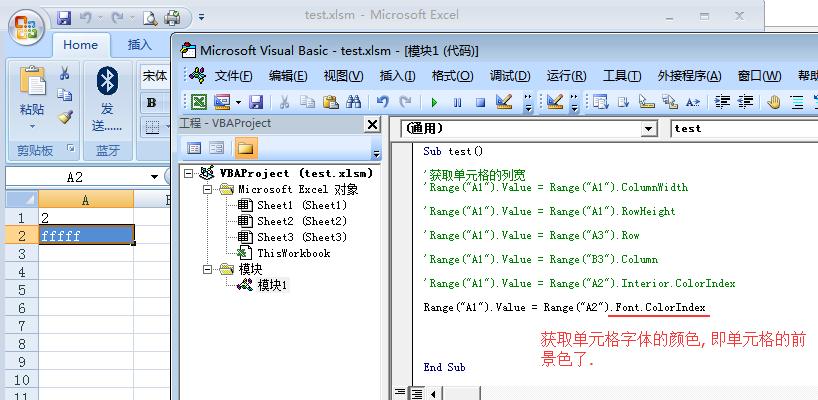Toggle Bold formatting in Excel ribbon
This screenshot has width=818, height=400.
point(151,102)
